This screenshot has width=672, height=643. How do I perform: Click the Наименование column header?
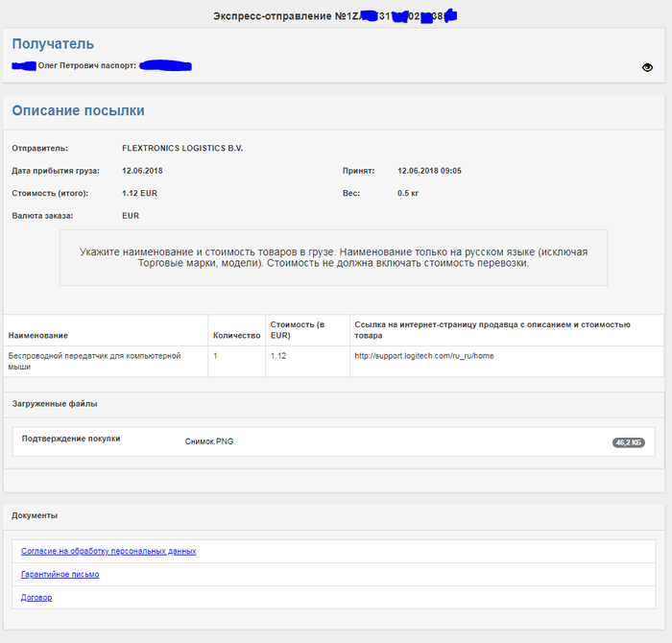tap(38, 336)
